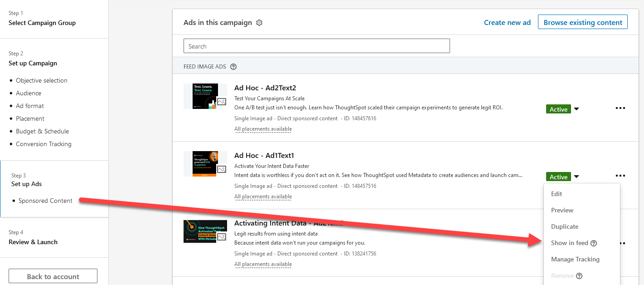
Task: Choose Preview in the ad context menu
Action: coord(562,210)
